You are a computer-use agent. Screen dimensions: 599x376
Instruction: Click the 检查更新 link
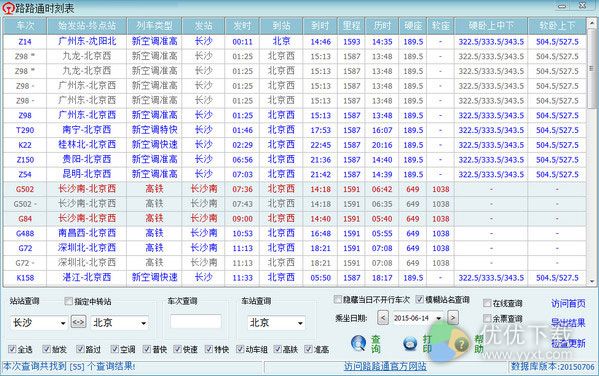[568, 343]
